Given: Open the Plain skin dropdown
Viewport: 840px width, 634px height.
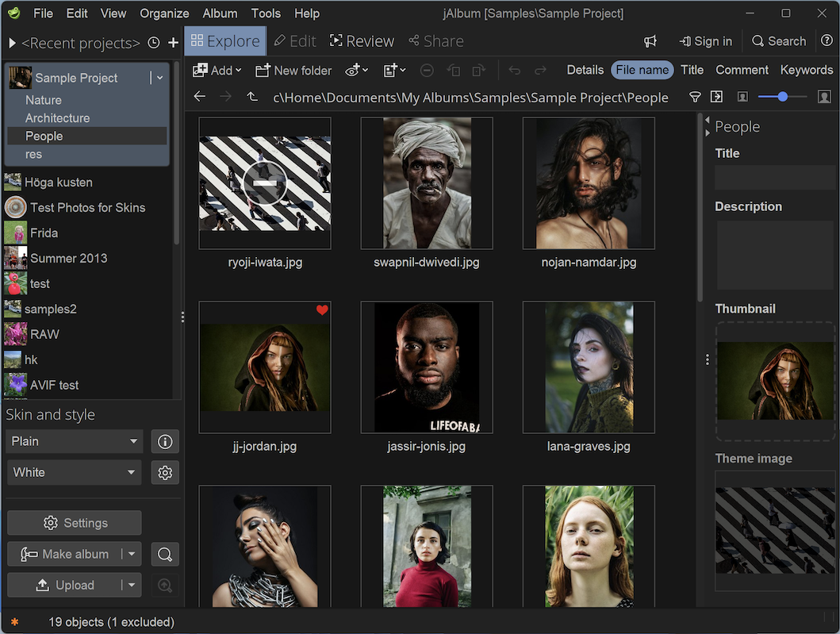Looking at the screenshot, I should click(74, 441).
